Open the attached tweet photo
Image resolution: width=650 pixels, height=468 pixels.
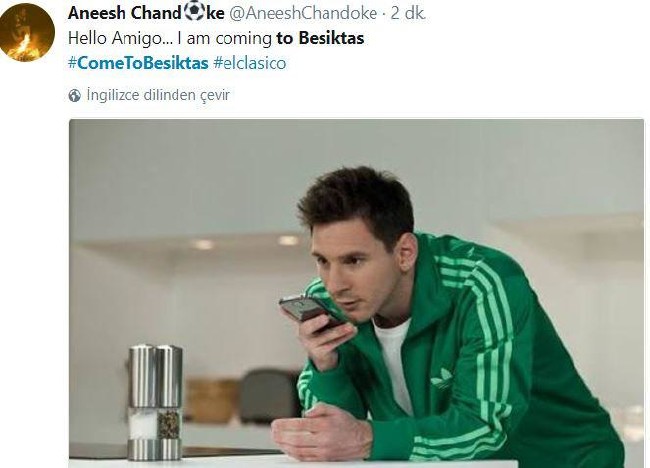[357, 293]
